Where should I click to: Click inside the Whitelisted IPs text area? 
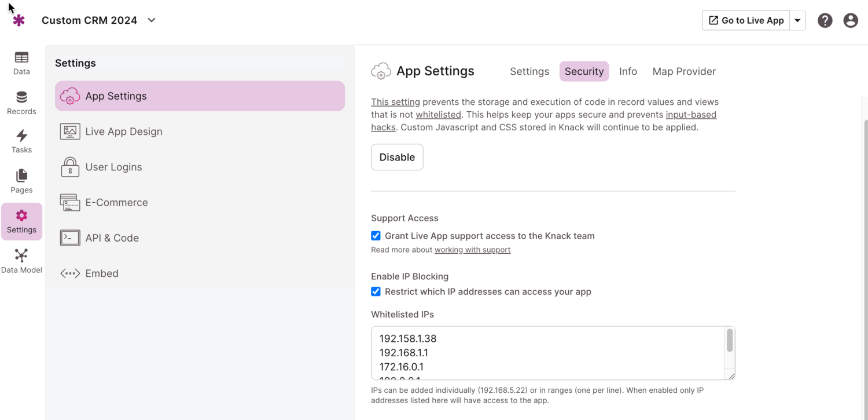547,353
